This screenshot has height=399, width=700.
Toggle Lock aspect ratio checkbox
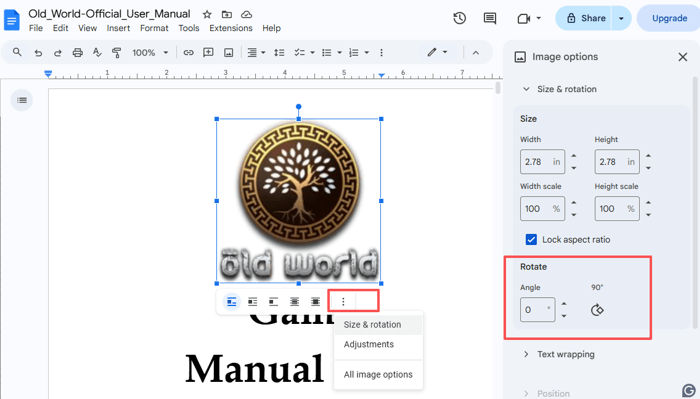[x=531, y=240]
